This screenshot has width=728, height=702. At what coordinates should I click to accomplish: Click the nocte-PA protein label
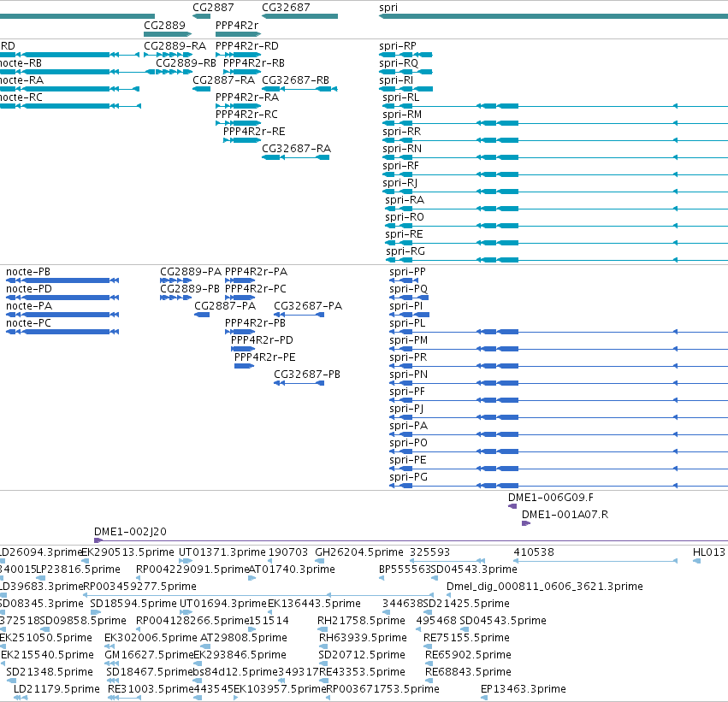(x=29, y=306)
